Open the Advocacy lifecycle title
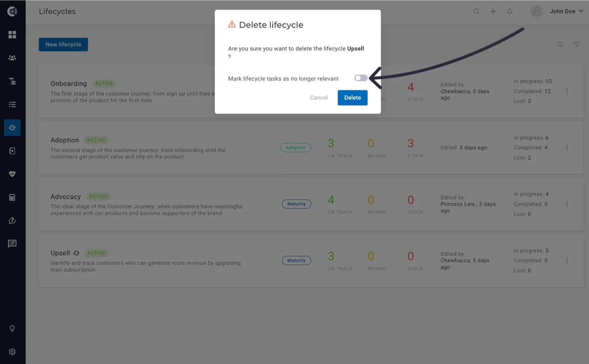Screen dimensions: 589x364 click(66, 197)
